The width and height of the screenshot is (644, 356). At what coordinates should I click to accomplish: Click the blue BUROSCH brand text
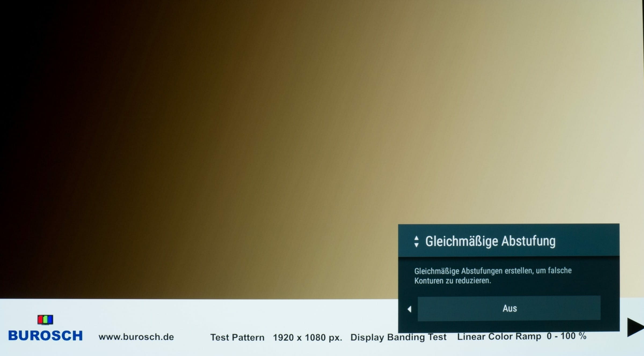(x=45, y=336)
